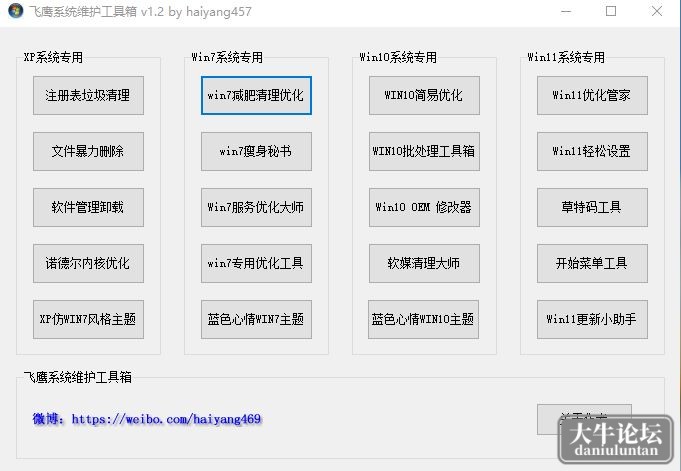The image size is (681, 471).
Task: Apply 蓝色心情WIN10主题
Action: [x=423, y=320]
